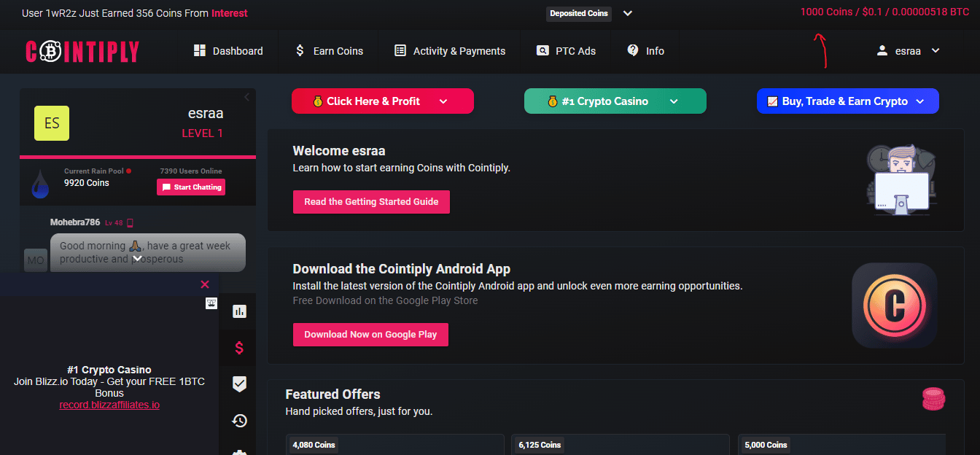Click the 4,080 Coins offer card
The image size is (980, 455).
396,445
